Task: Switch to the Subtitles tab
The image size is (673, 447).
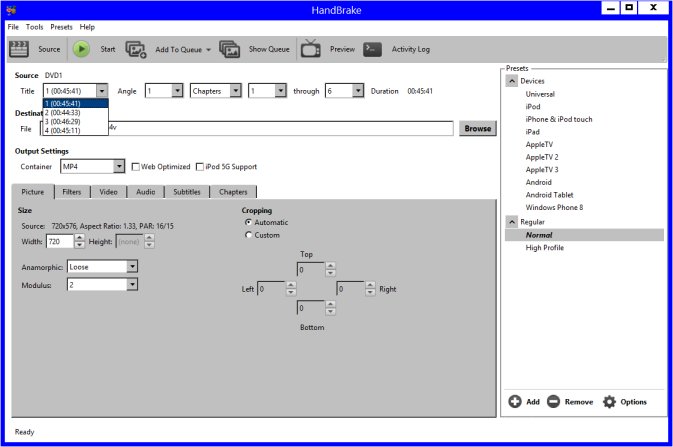Action: pyautogui.click(x=187, y=192)
